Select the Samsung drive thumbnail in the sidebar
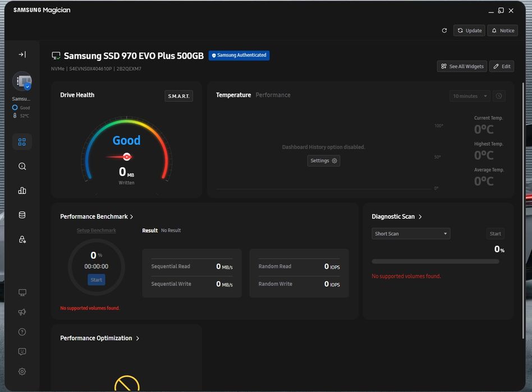 click(x=22, y=81)
